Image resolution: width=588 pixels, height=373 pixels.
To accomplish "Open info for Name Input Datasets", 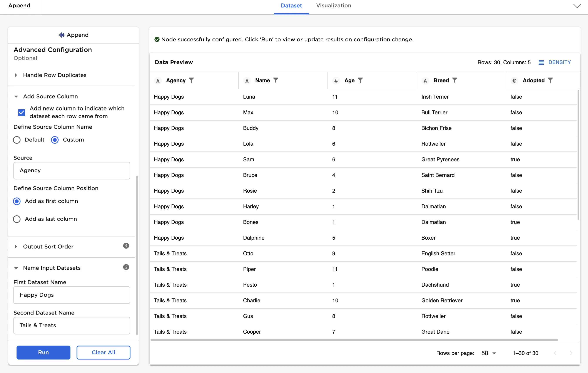I will tap(126, 267).
